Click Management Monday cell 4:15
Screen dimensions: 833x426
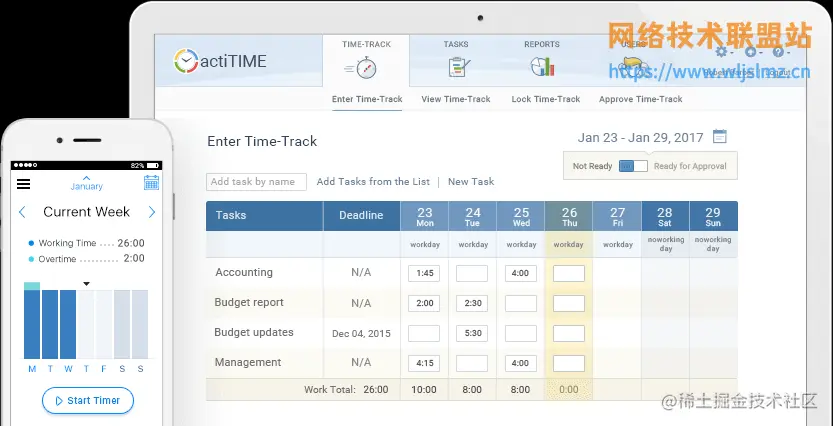point(424,363)
